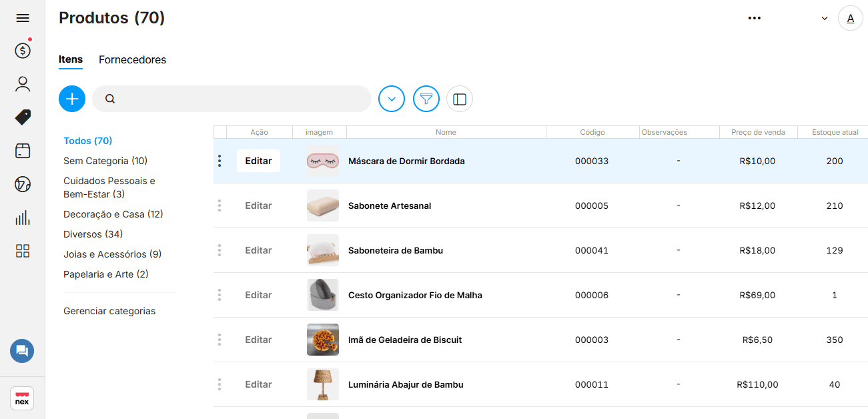Click Editar for Luminária Abajur de Bambu
The width and height of the screenshot is (868, 419).
pos(258,384)
